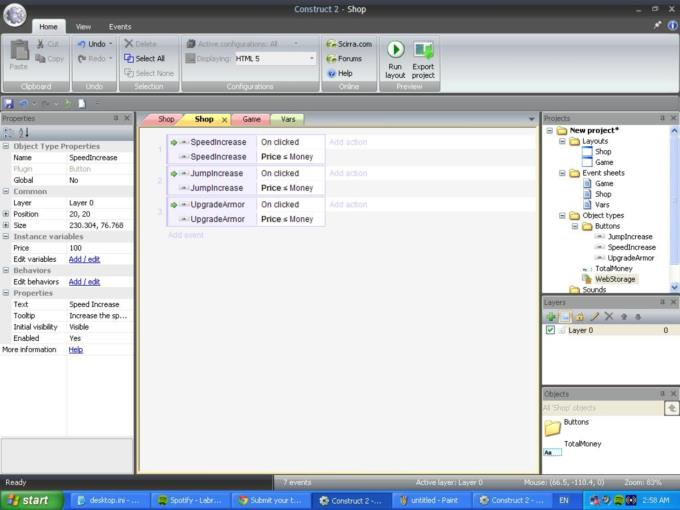Click Add event below the event list

[x=186, y=235]
